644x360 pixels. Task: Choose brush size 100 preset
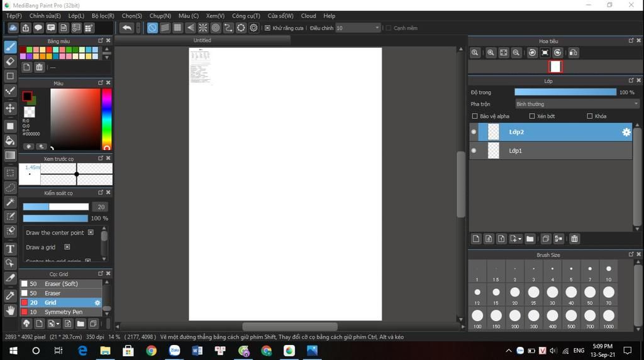click(477, 315)
